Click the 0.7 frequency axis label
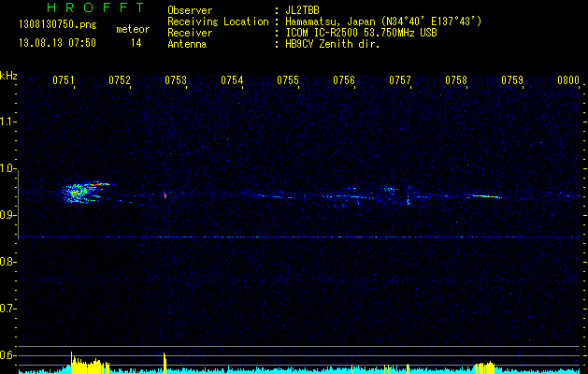This screenshot has width=588, height=374. pos(8,309)
